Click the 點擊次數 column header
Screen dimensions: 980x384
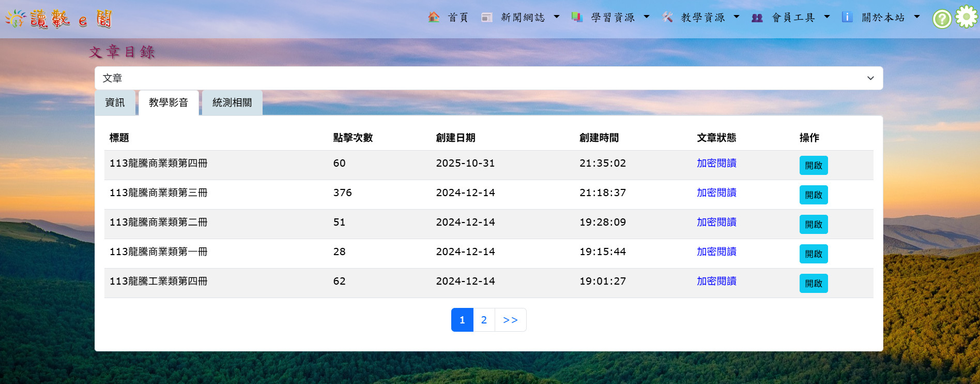coord(353,138)
